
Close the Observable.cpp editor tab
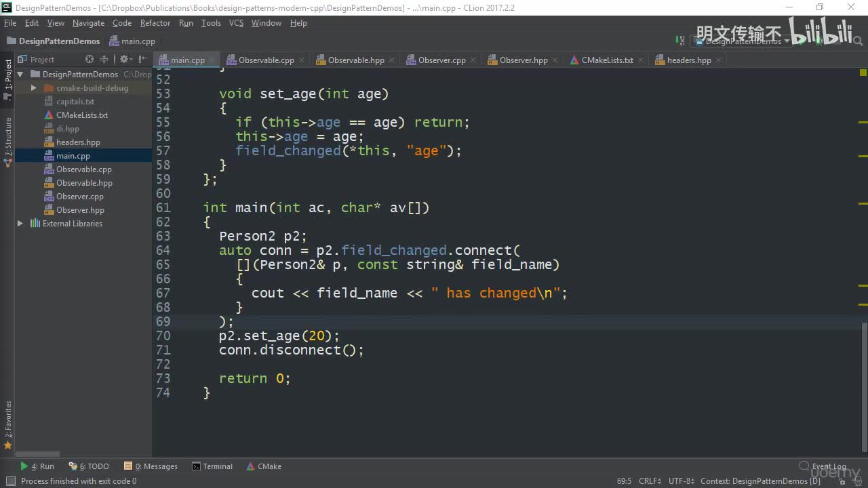(x=302, y=60)
